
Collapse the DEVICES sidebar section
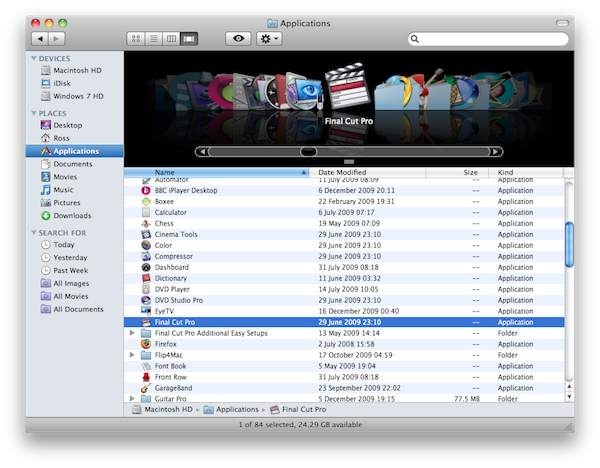point(34,59)
